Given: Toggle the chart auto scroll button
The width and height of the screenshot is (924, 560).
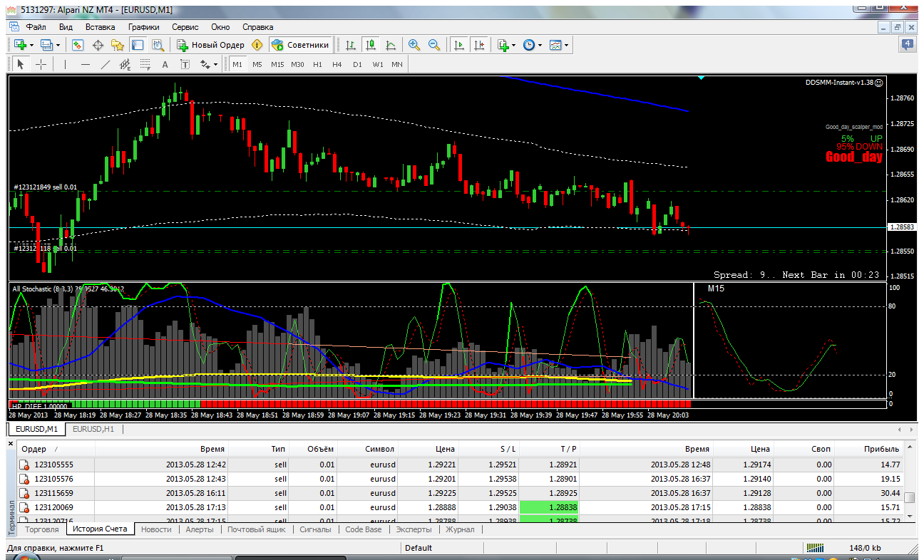Looking at the screenshot, I should coord(459,45).
